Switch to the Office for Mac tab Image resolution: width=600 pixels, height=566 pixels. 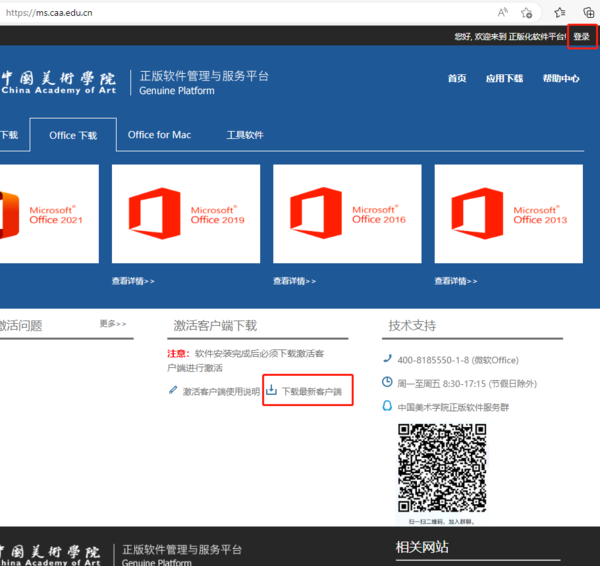click(x=159, y=135)
